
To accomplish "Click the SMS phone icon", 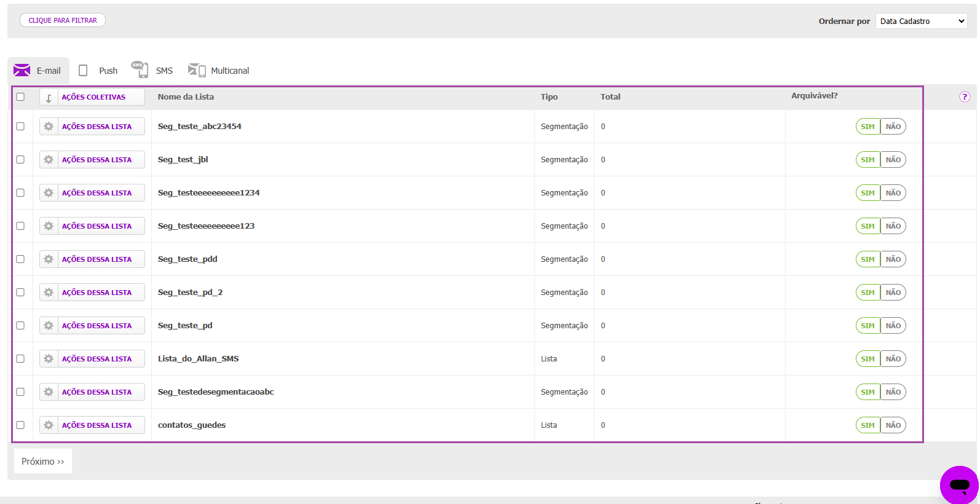I will [140, 69].
